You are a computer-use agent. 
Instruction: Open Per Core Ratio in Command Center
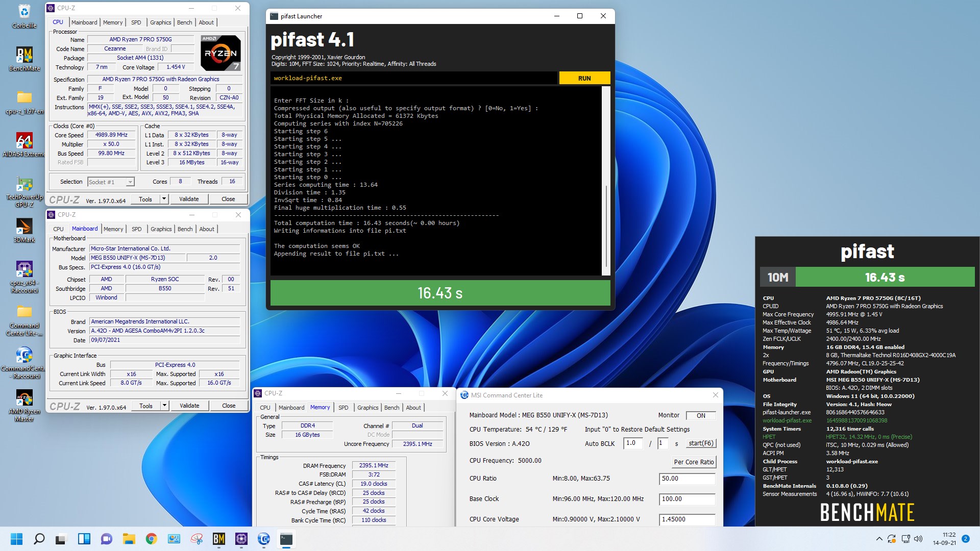694,462
